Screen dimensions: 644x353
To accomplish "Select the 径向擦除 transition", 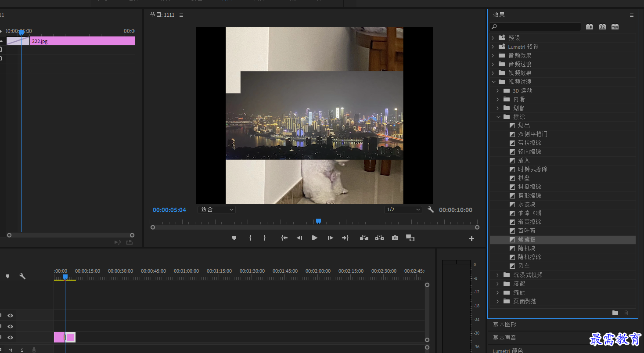I will 529,151.
